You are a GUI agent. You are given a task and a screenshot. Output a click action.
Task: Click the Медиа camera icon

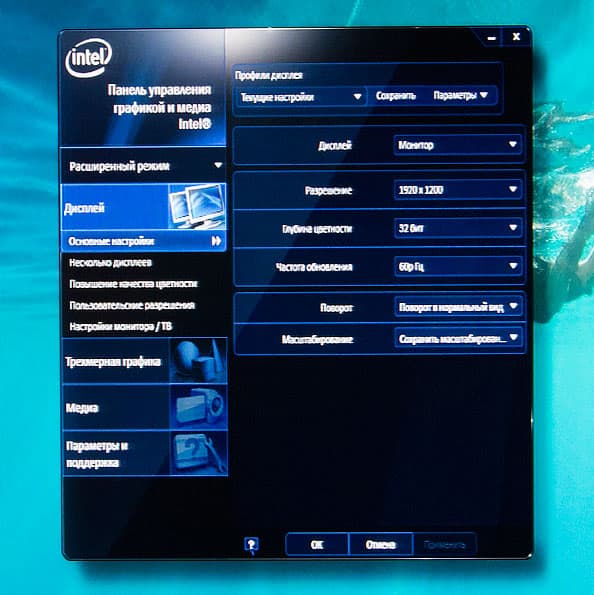coord(198,407)
